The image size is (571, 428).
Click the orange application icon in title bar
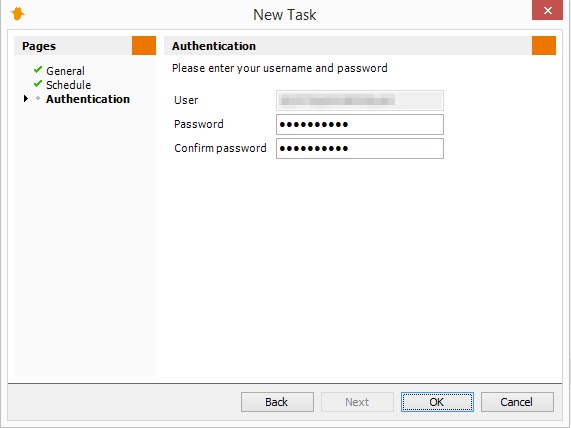pyautogui.click(x=17, y=14)
